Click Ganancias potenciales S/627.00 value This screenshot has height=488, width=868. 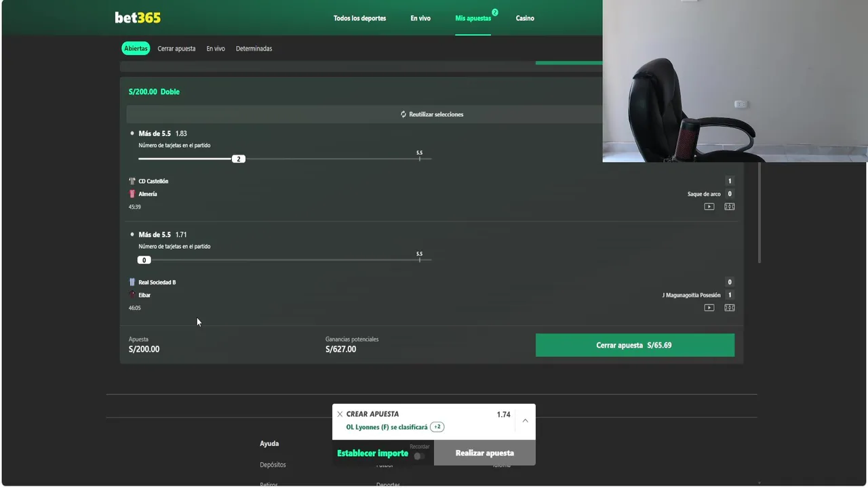(340, 349)
